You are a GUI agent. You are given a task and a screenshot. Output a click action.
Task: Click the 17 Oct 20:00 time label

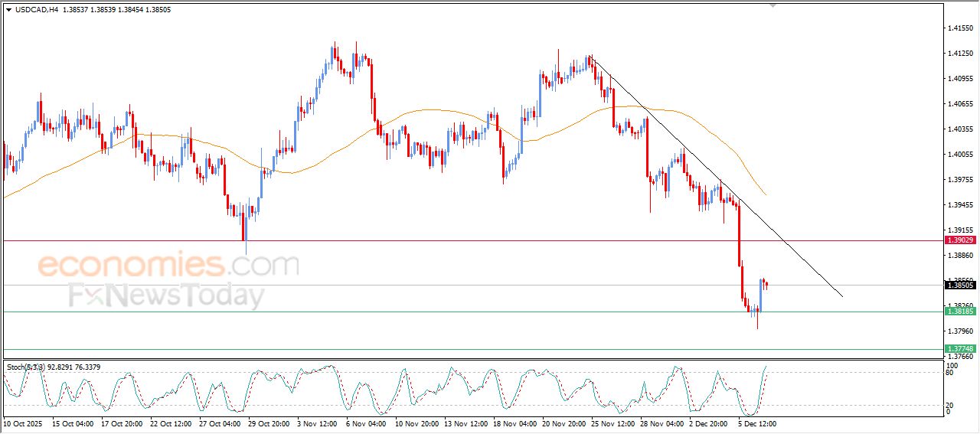[122, 423]
